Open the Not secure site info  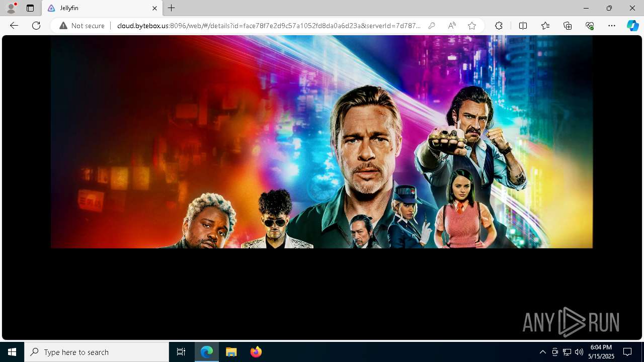[82, 26]
